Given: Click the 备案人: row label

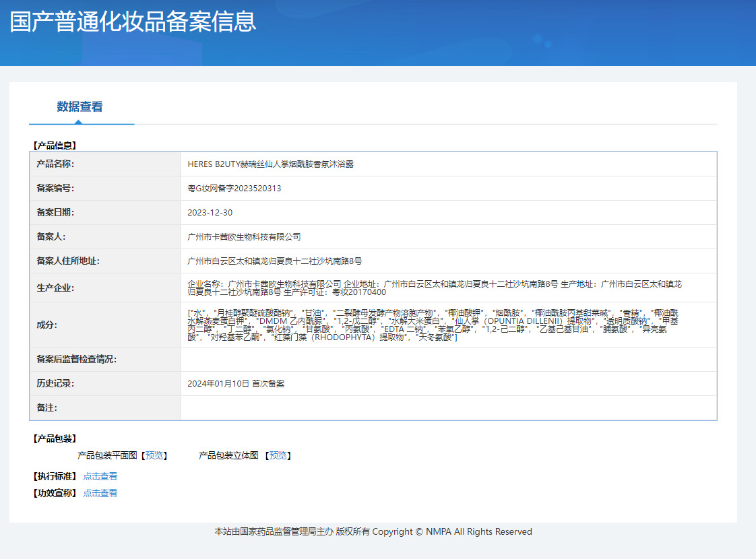Looking at the screenshot, I should coord(51,236).
